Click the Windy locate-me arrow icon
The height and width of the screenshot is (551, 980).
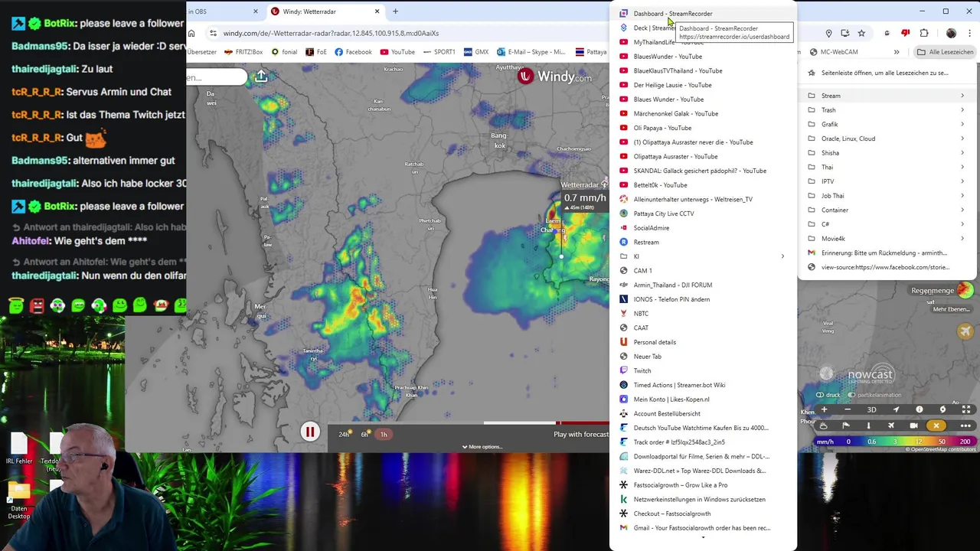(x=896, y=409)
